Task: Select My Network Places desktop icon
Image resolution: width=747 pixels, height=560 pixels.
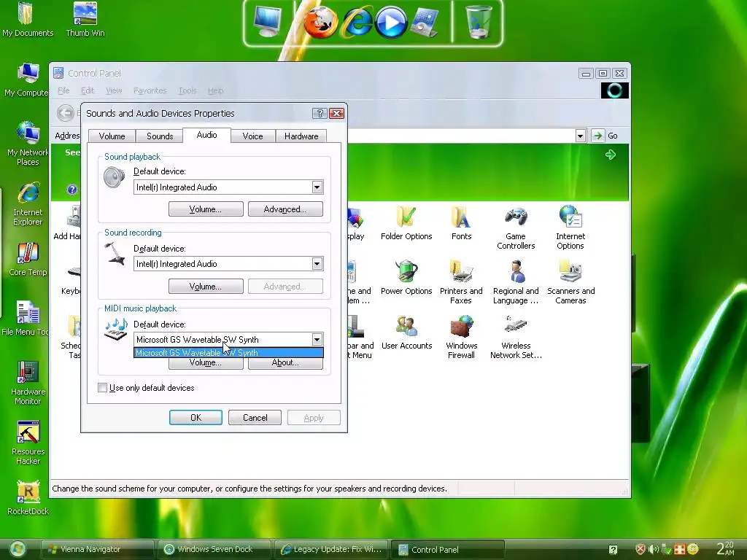Action: [x=28, y=144]
